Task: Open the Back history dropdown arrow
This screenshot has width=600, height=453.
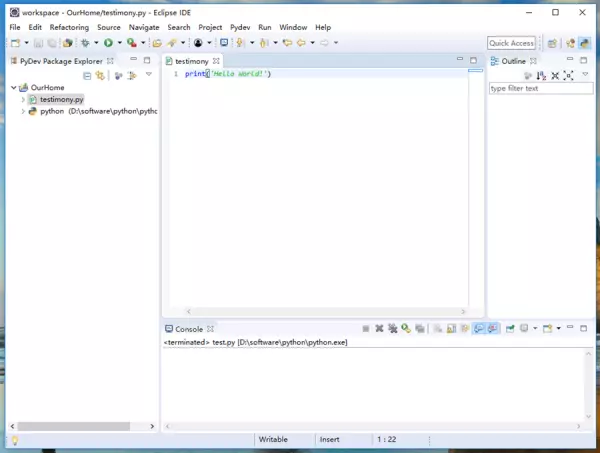Action: coord(312,43)
